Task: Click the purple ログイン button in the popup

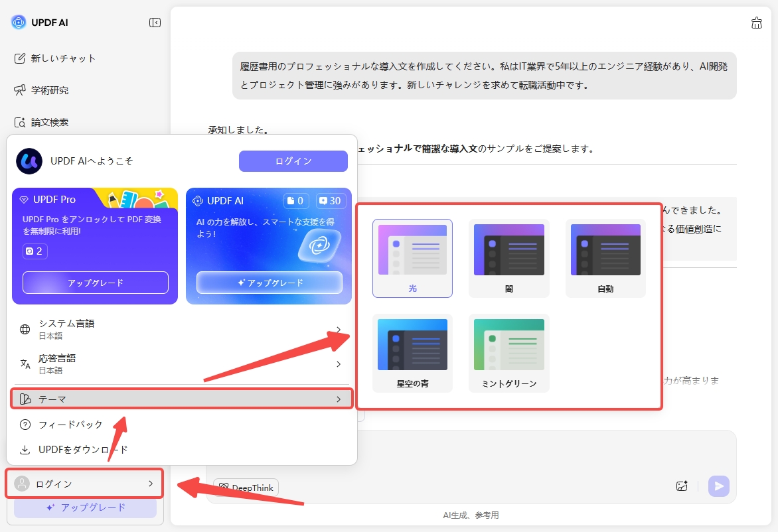Action: point(293,161)
